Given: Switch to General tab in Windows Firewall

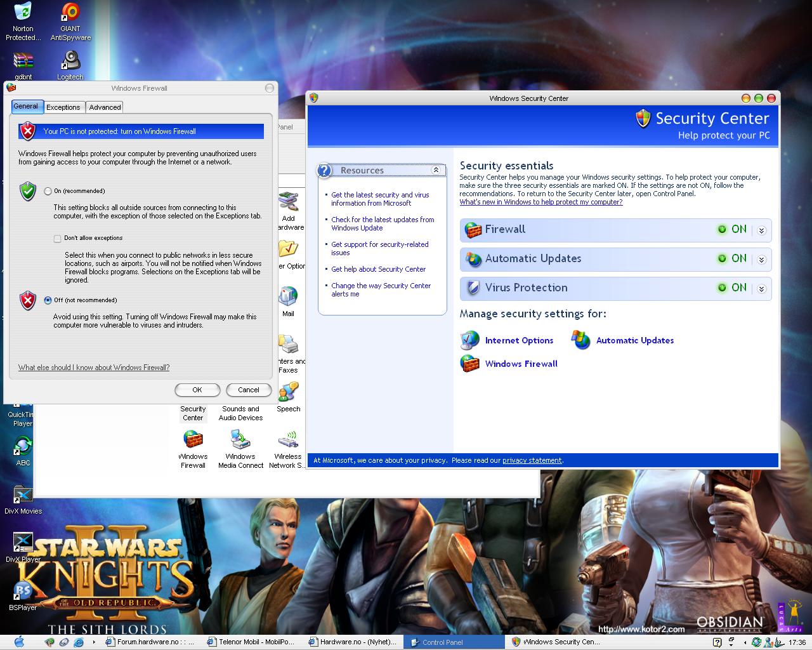Looking at the screenshot, I should [x=26, y=107].
